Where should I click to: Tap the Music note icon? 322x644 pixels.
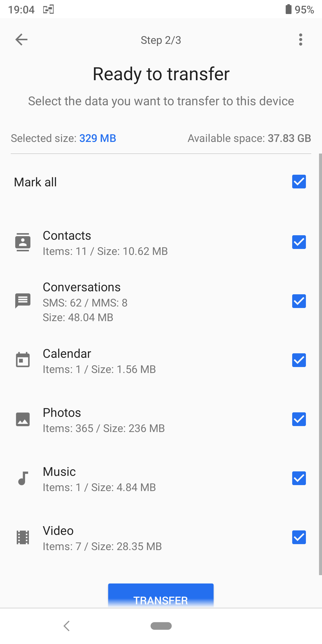pos(23,478)
